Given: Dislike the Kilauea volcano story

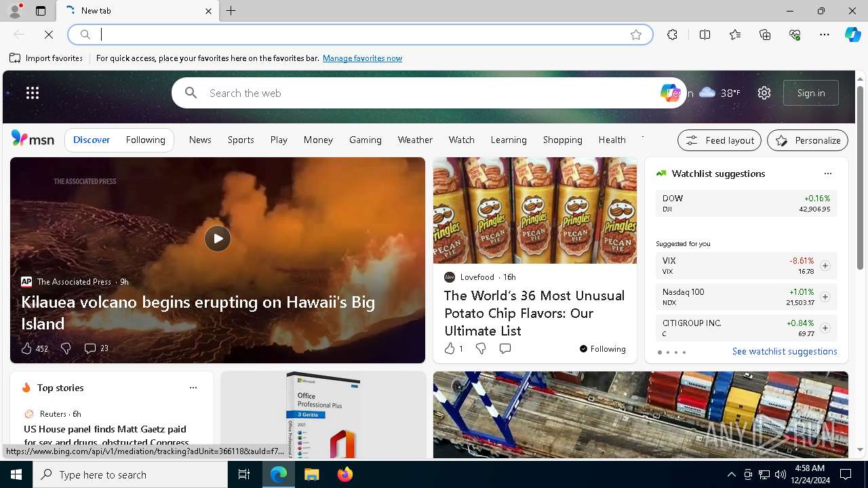Looking at the screenshot, I should (66, 348).
